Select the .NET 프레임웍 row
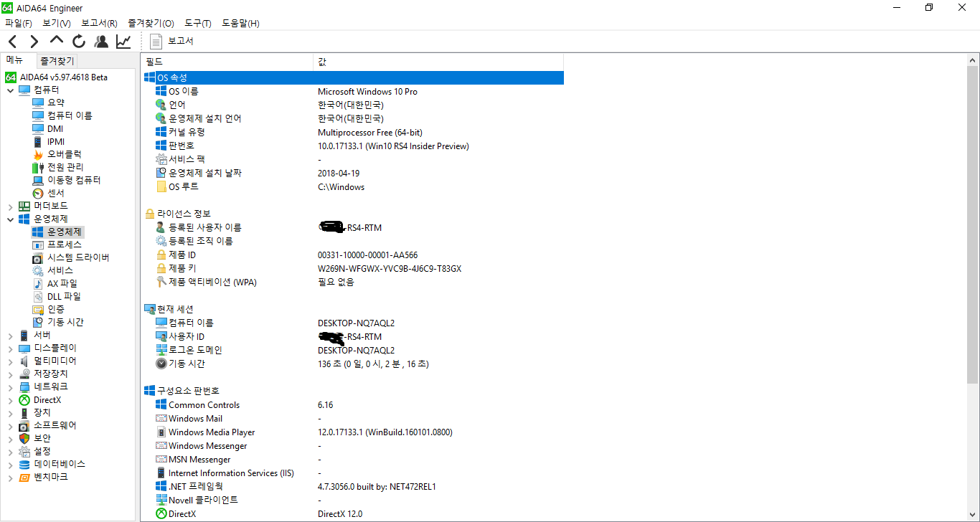This screenshot has height=522, width=980. point(353,486)
